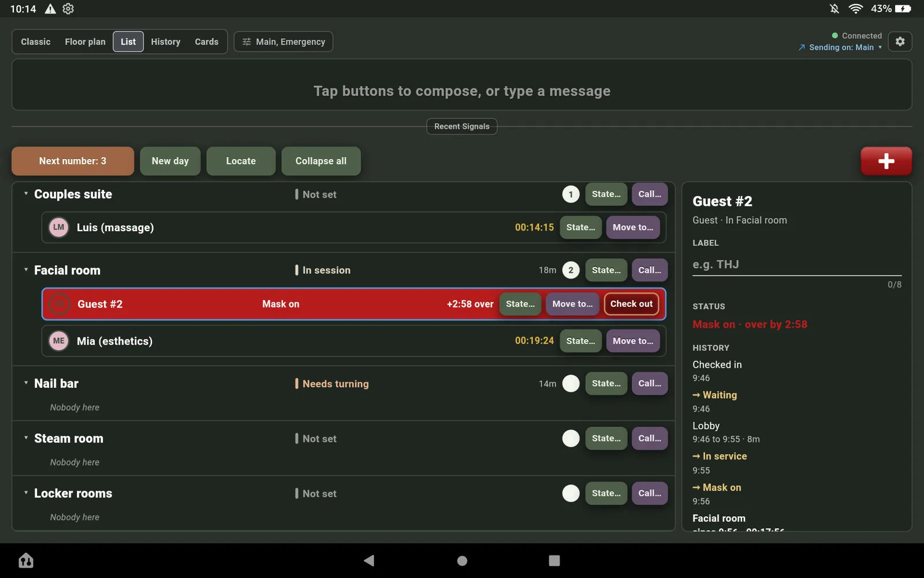Open settings gear at top right

click(900, 42)
